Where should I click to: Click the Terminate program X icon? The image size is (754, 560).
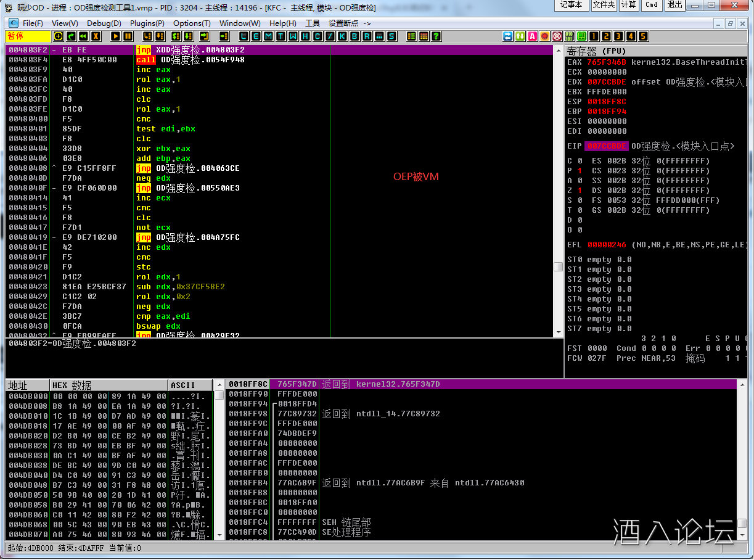[96, 36]
